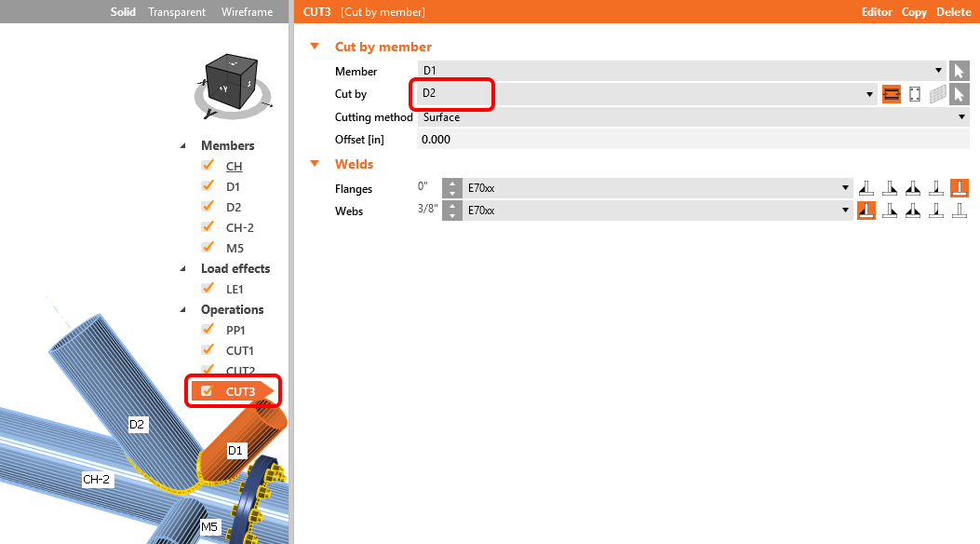980x544 pixels.
Task: Toggle visibility checkbox for member D1
Action: tap(208, 186)
